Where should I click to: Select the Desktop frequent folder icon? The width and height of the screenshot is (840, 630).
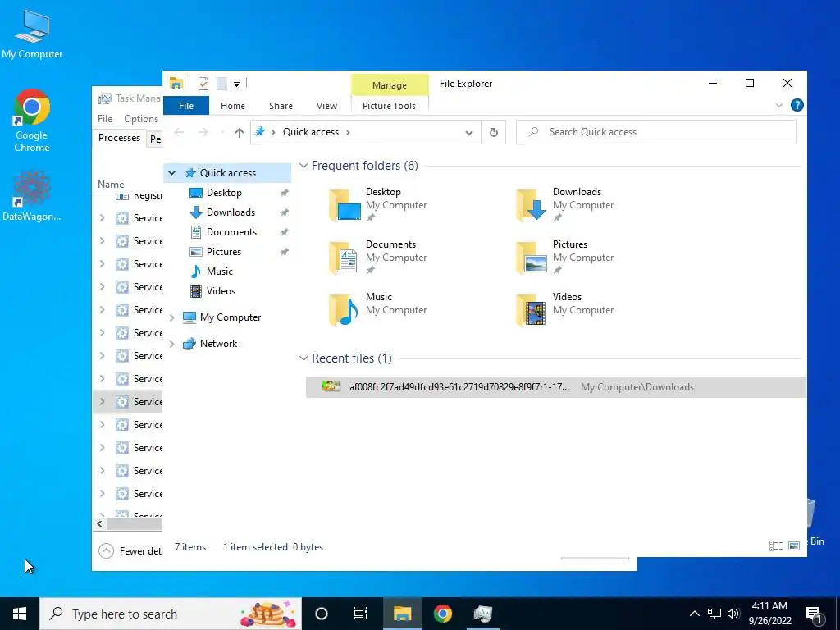tap(345, 204)
